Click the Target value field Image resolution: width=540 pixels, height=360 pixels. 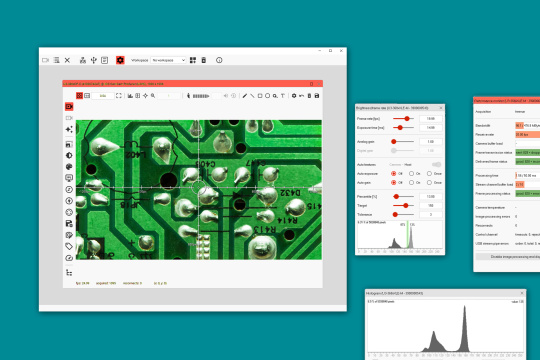click(x=430, y=206)
